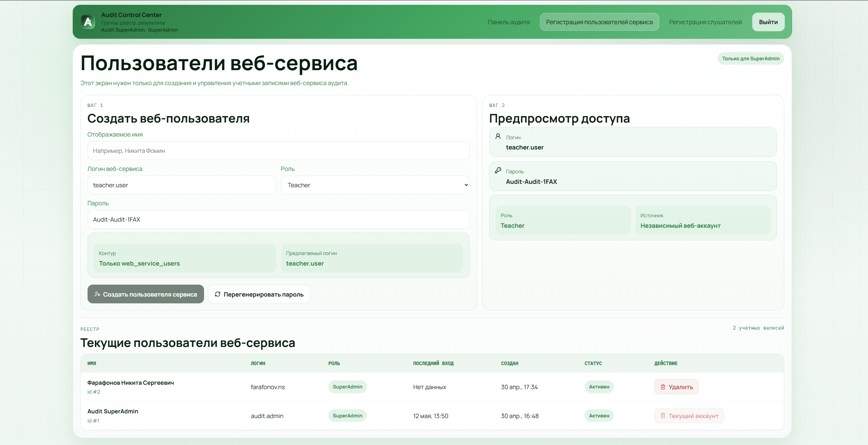This screenshot has width=868, height=445.
Task: Click the СТАТУС column header
Action: (593, 363)
